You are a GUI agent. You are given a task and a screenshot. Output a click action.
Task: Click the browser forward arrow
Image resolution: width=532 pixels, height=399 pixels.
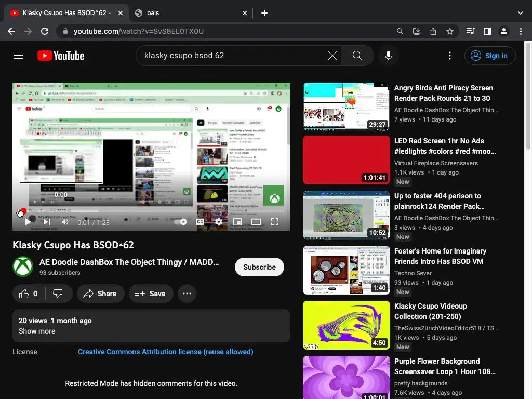tap(28, 31)
